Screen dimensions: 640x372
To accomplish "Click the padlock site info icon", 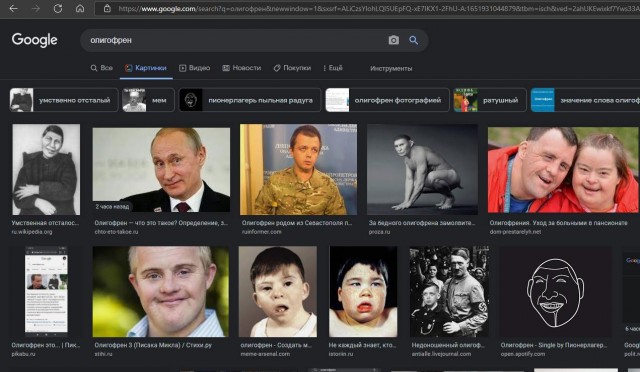I will [107, 8].
